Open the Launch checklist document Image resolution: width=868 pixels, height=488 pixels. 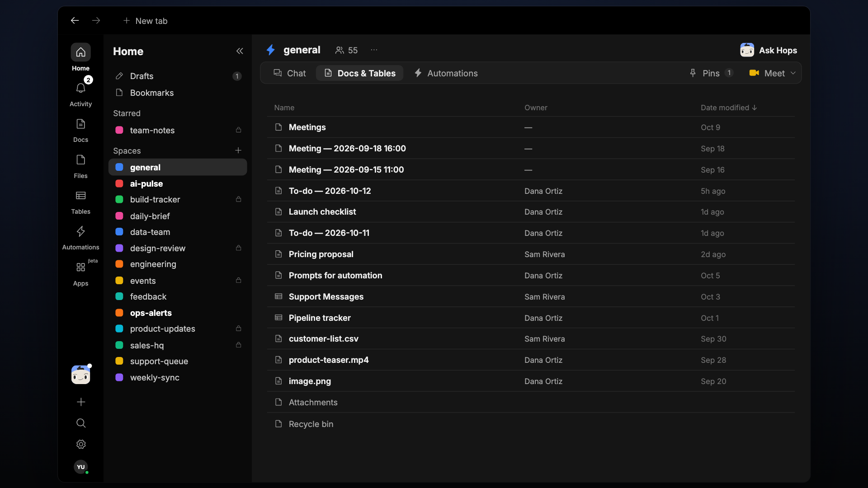530,212
